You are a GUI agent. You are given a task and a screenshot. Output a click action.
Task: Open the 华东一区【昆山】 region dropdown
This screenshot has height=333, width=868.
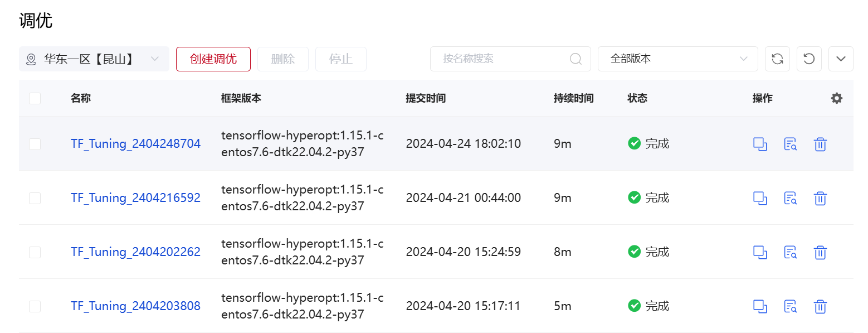[94, 59]
